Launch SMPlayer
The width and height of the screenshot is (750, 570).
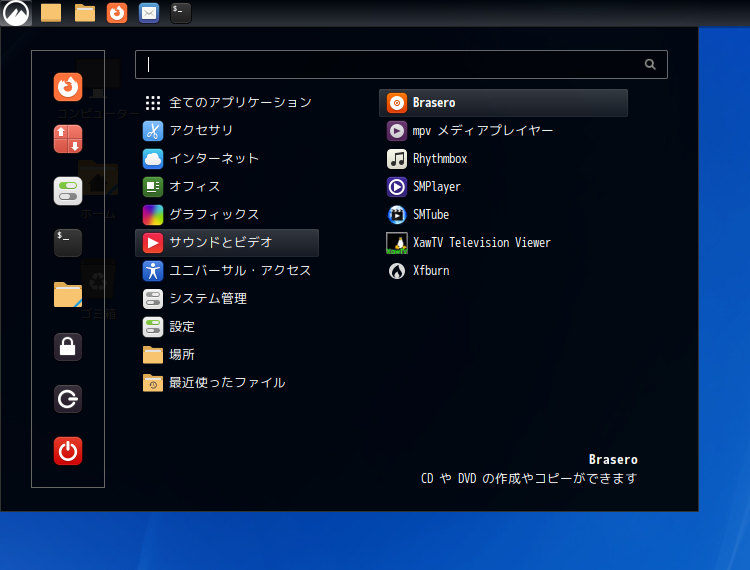(x=503, y=186)
